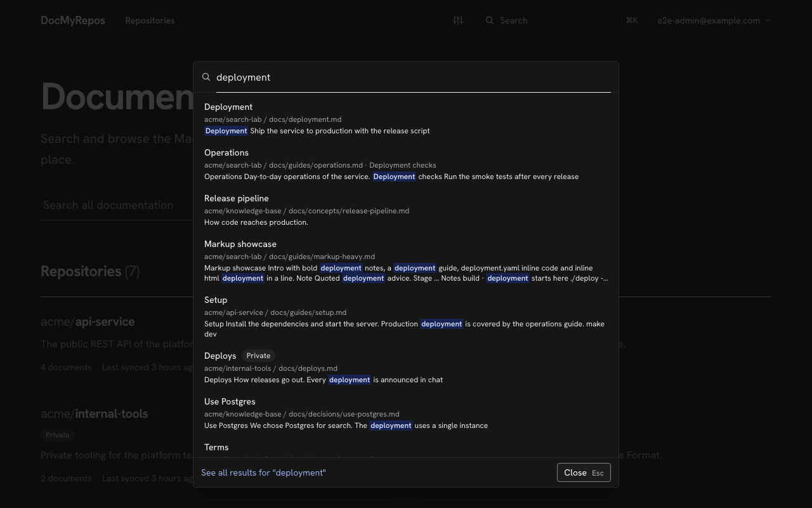Click the Private badge next to Deploys
Image resolution: width=812 pixels, height=508 pixels.
click(x=258, y=356)
